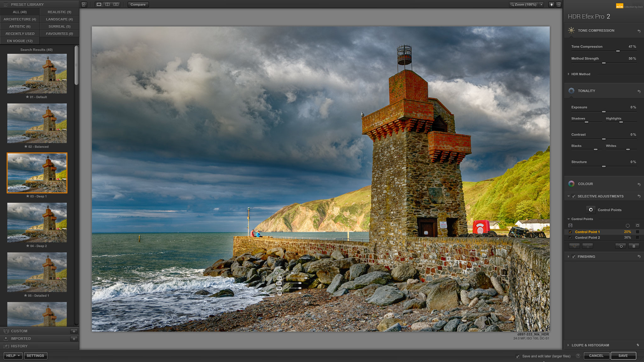
Task: Expand the Loupe & Histogram panel
Action: tap(590, 345)
